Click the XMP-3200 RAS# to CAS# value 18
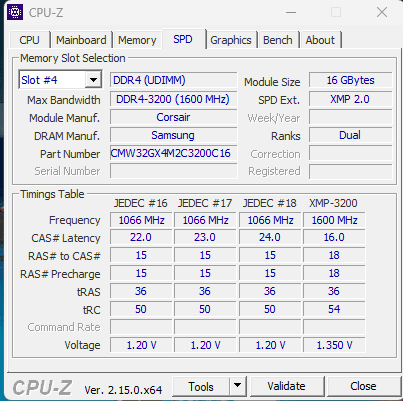This screenshot has width=403, height=401. pos(334,255)
